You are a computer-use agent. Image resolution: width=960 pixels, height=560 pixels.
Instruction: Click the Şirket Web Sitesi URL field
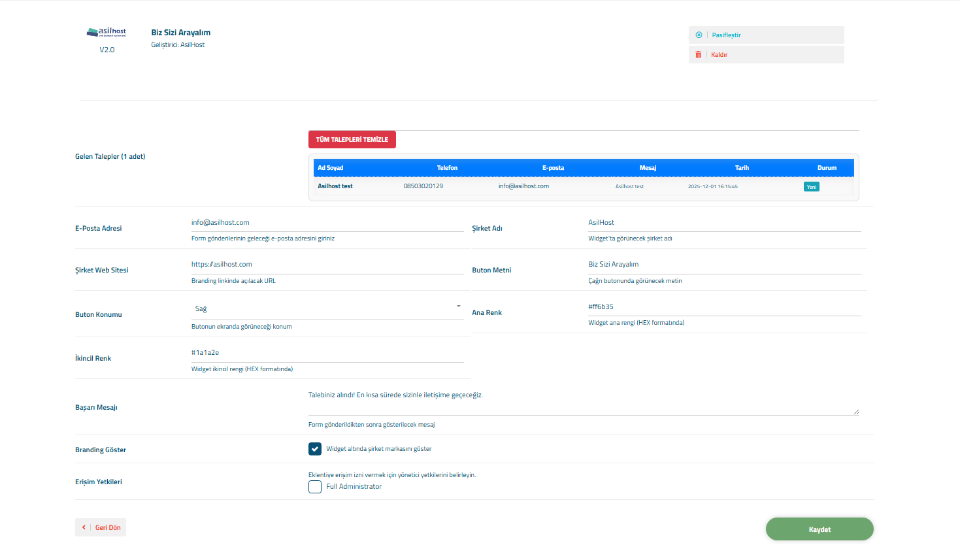(x=327, y=265)
